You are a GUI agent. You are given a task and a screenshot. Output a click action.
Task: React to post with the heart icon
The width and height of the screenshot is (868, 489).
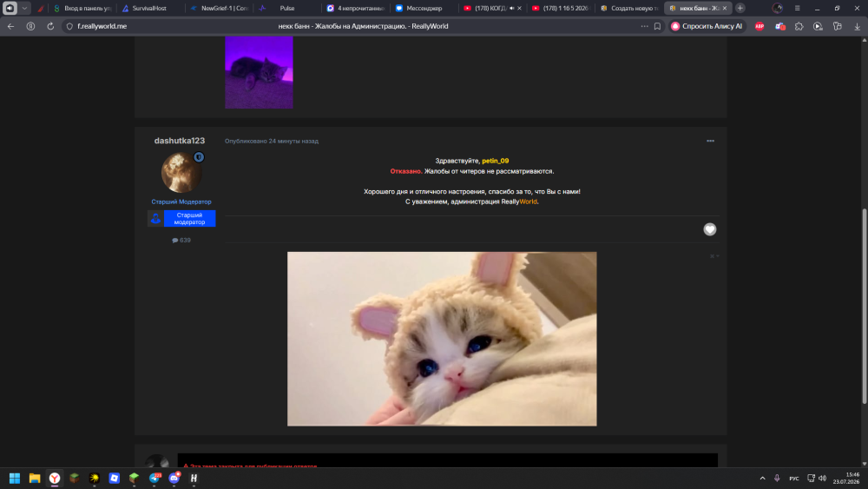(x=710, y=229)
